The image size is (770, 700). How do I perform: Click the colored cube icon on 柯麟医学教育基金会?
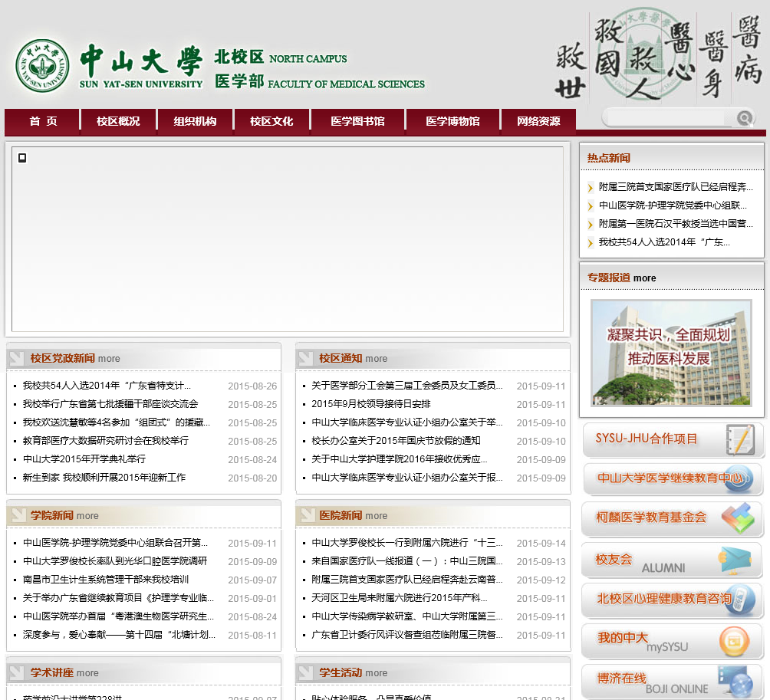[x=738, y=518]
